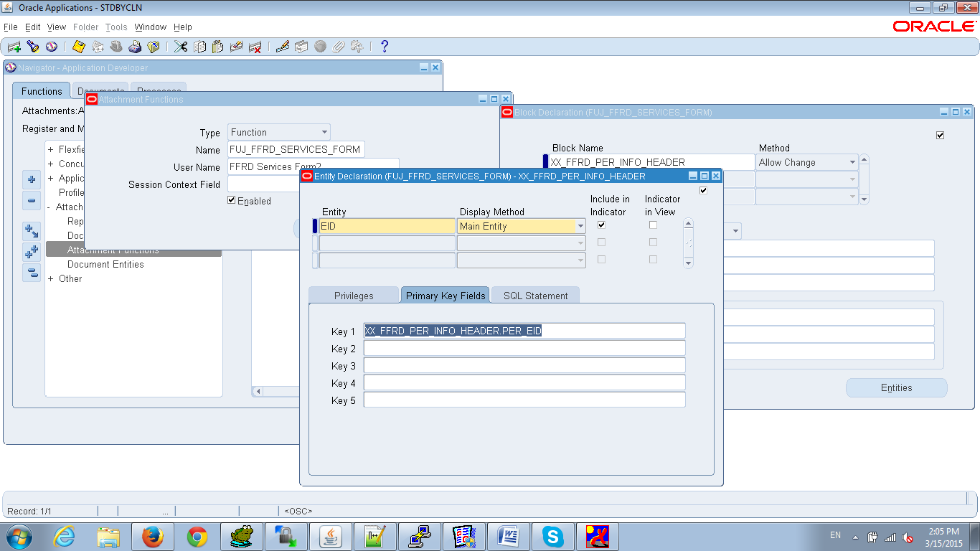Click the Clear Record eraser icon
This screenshot has height=551, width=980.
coord(236,47)
